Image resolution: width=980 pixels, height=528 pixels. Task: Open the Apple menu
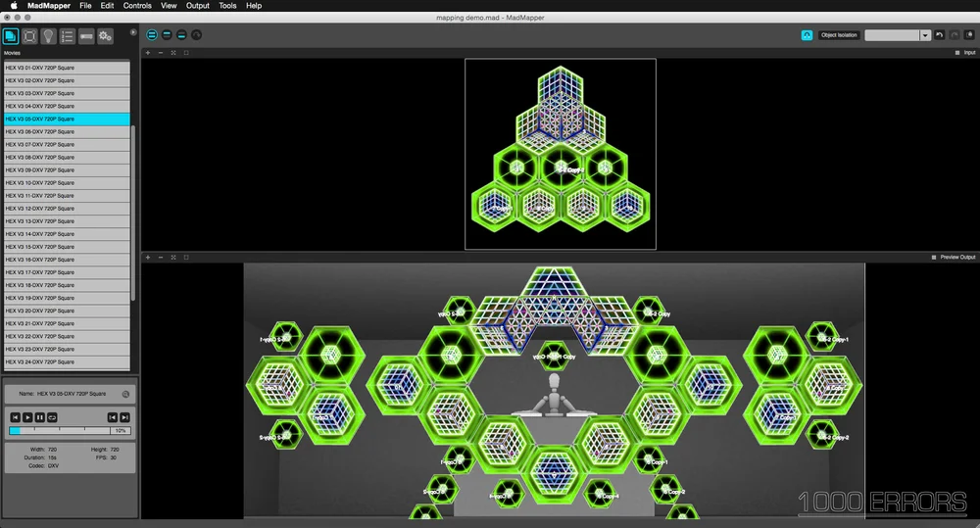tap(14, 6)
